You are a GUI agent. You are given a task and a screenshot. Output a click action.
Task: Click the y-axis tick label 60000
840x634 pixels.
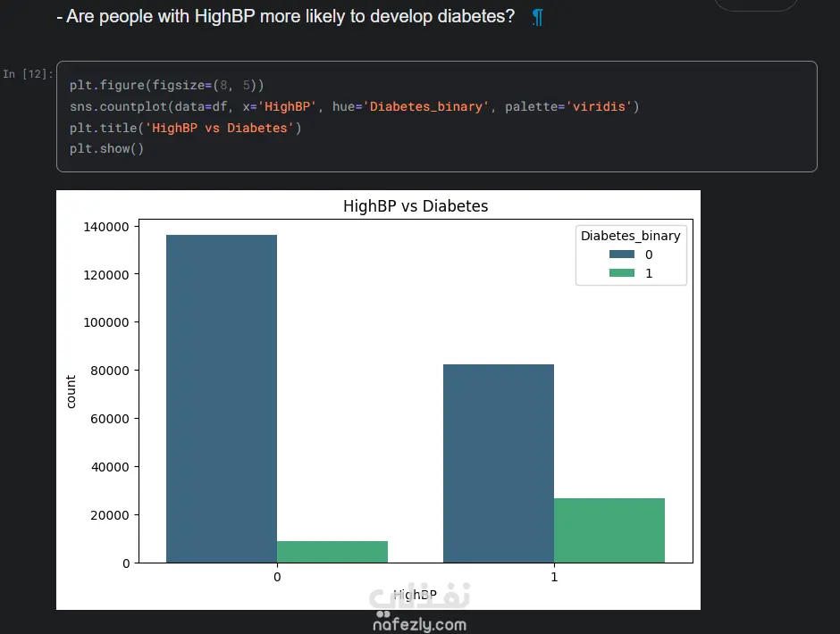pos(110,419)
